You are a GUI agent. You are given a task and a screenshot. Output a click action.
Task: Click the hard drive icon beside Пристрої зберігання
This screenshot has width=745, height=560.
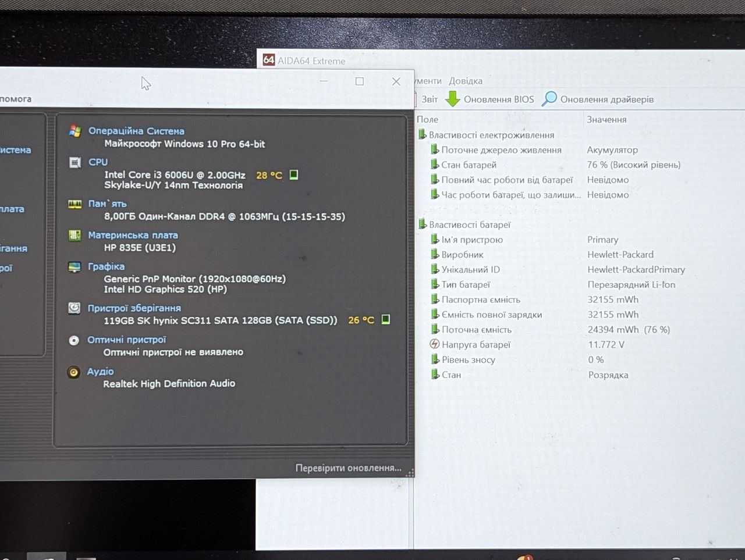click(74, 308)
